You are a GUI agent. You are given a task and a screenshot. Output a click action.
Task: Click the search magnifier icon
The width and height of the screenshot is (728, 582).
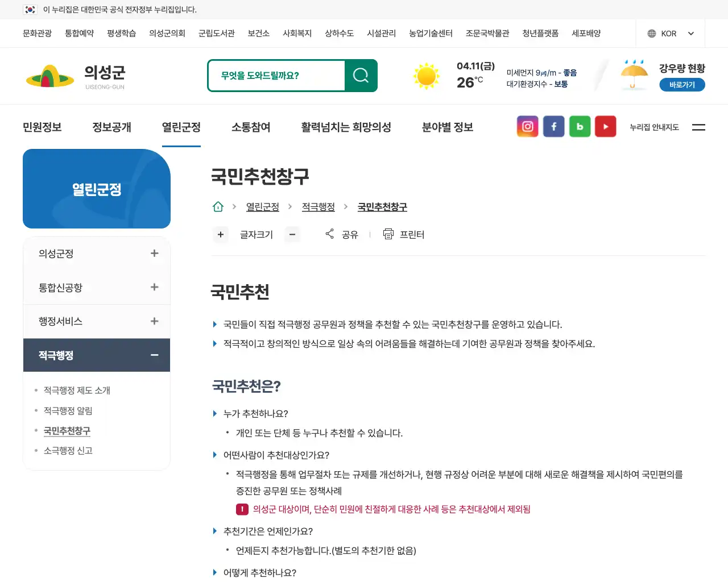[361, 74]
